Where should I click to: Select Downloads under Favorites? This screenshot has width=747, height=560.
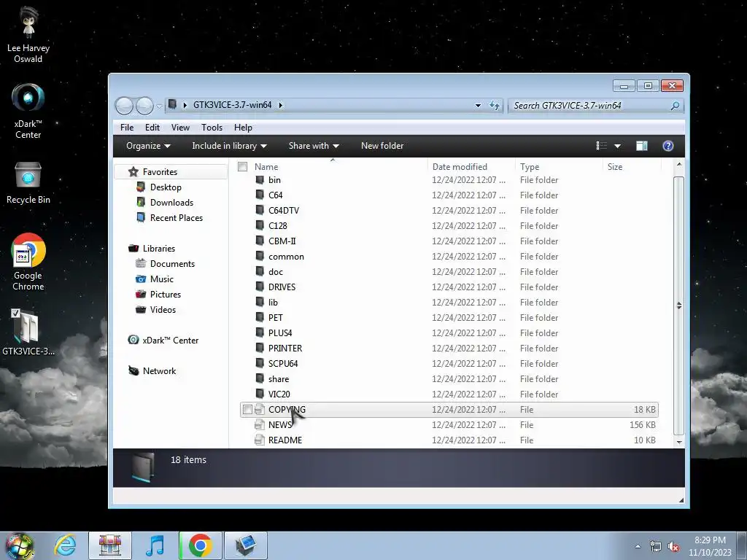tap(171, 203)
